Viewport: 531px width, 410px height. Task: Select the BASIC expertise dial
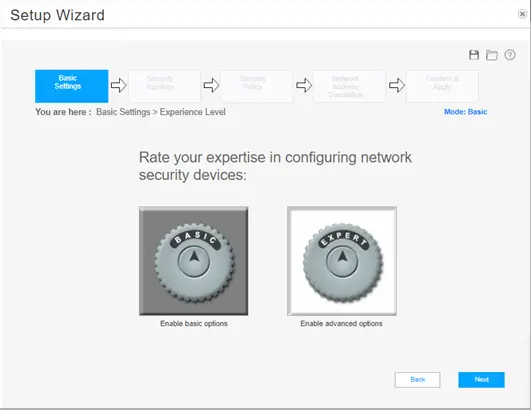(x=194, y=261)
